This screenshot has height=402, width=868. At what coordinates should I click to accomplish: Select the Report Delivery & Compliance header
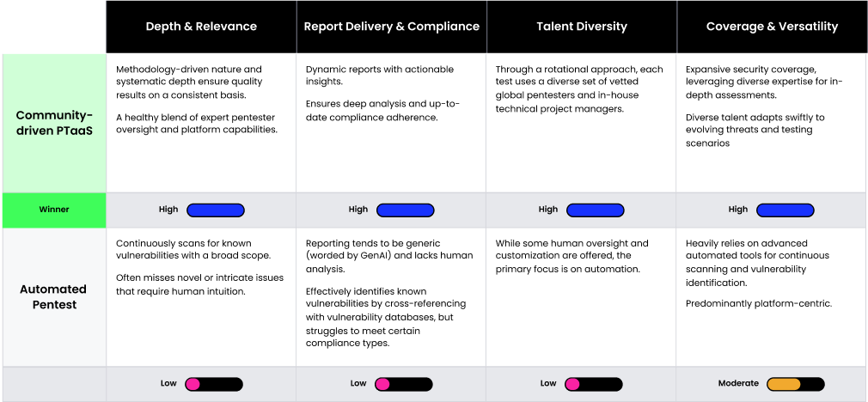click(x=391, y=27)
